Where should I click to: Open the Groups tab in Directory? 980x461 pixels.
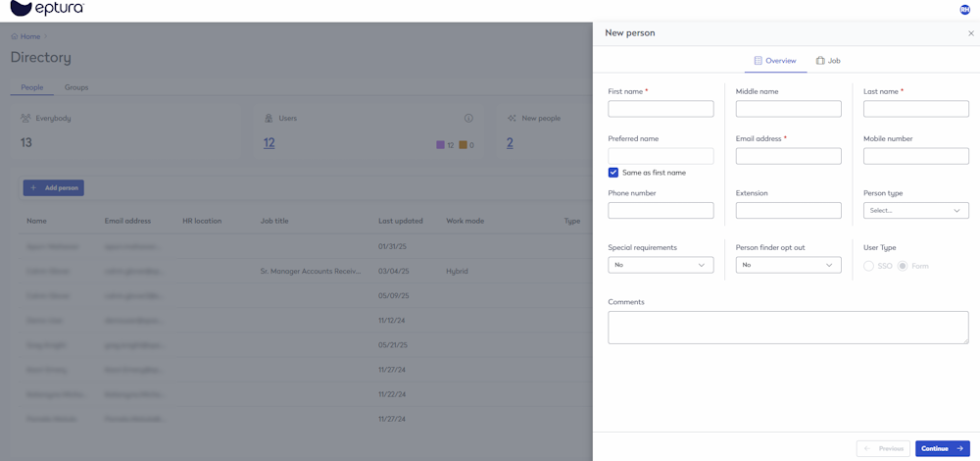tap(76, 87)
